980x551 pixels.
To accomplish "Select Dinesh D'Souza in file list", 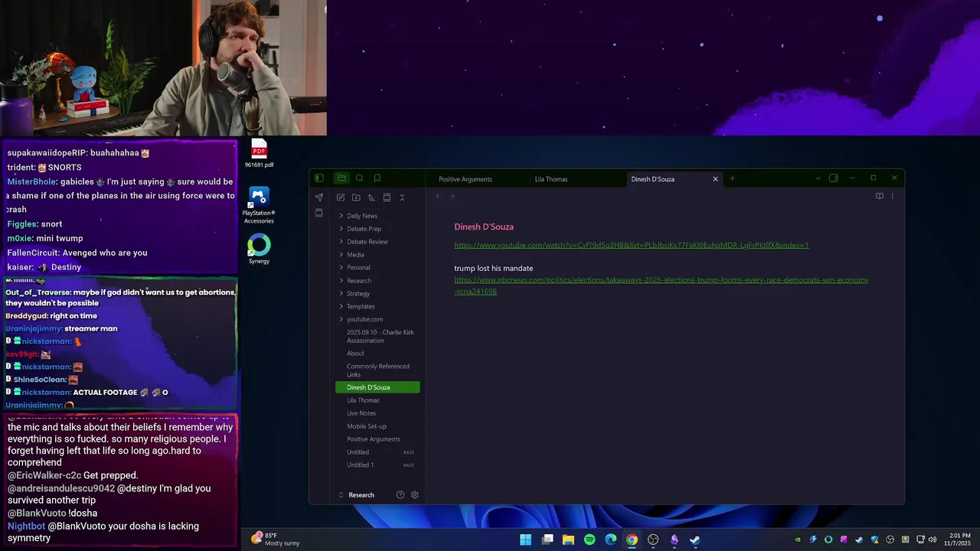I will coord(377,387).
